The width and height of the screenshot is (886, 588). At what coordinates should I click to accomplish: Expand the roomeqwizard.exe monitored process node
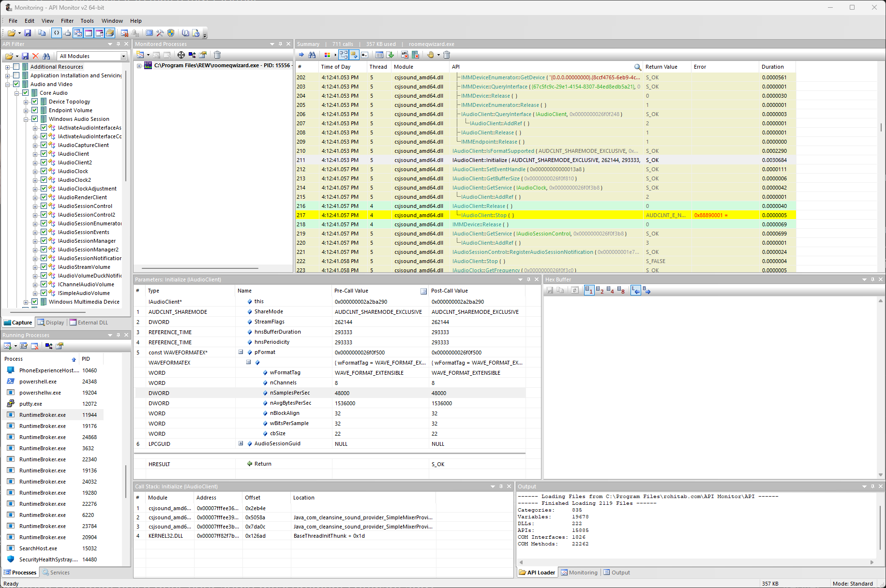point(139,66)
